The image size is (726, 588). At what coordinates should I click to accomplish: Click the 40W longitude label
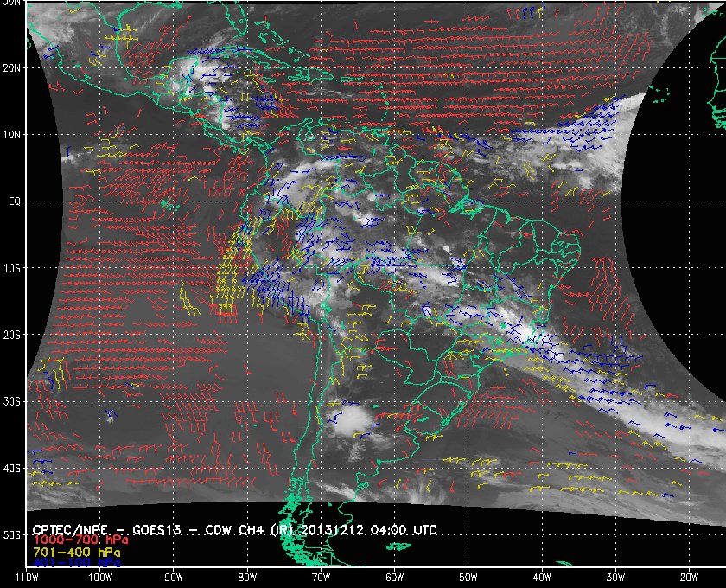tap(542, 578)
